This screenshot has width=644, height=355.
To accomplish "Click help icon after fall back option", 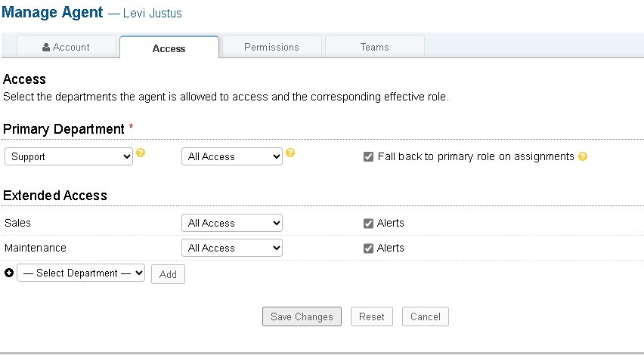I will click(x=583, y=157).
